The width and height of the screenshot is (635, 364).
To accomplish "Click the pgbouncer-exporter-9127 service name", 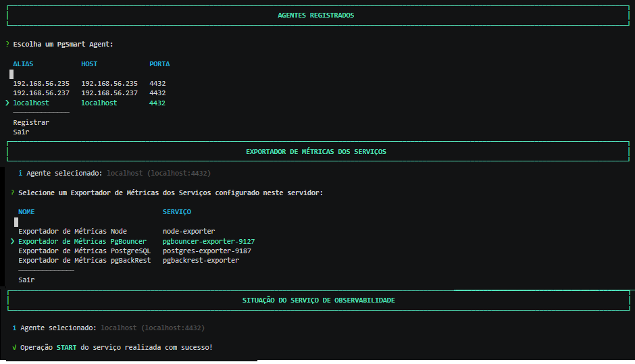I will [209, 241].
